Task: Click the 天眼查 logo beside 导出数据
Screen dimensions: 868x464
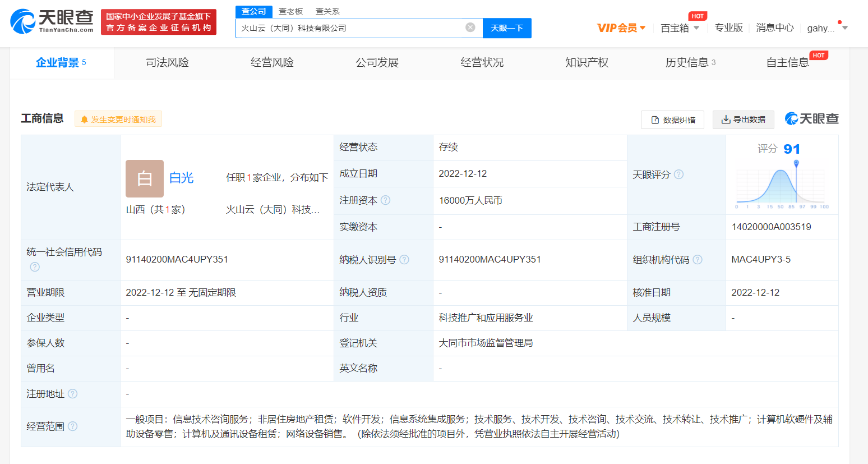Action: 811,119
